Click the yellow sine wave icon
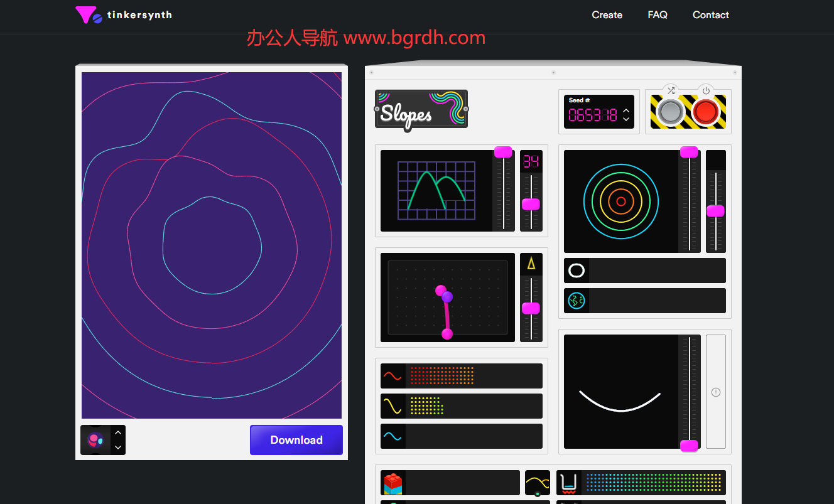Viewport: 834px width, 504px height. [393, 406]
